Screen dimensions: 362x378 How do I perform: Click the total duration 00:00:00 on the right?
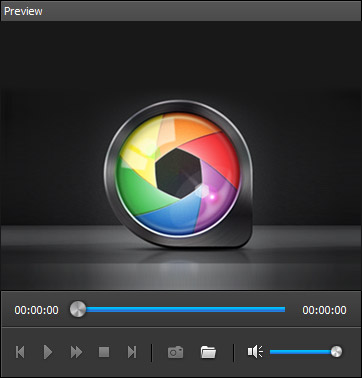324,310
